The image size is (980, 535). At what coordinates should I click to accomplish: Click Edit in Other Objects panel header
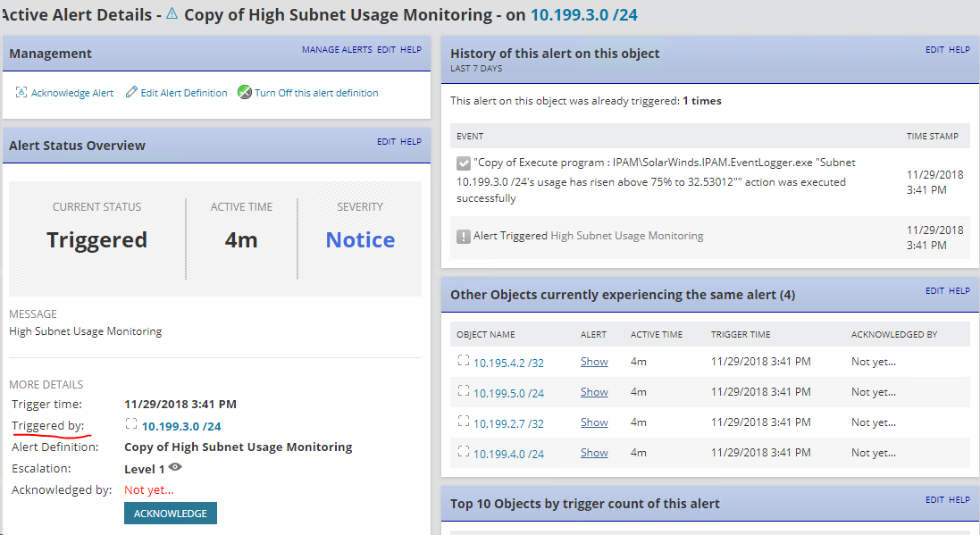935,290
